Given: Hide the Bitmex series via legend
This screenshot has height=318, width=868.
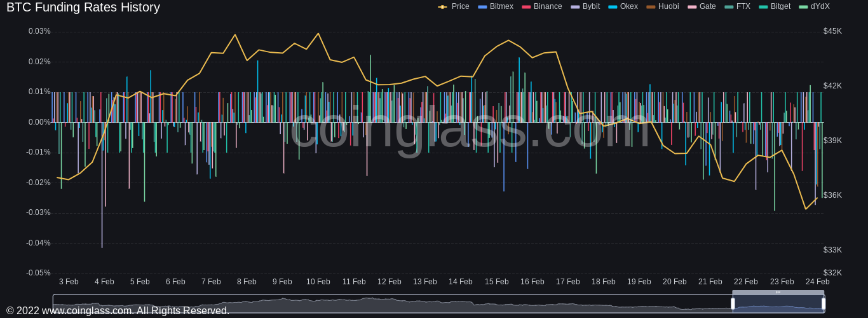Looking at the screenshot, I should [x=501, y=6].
